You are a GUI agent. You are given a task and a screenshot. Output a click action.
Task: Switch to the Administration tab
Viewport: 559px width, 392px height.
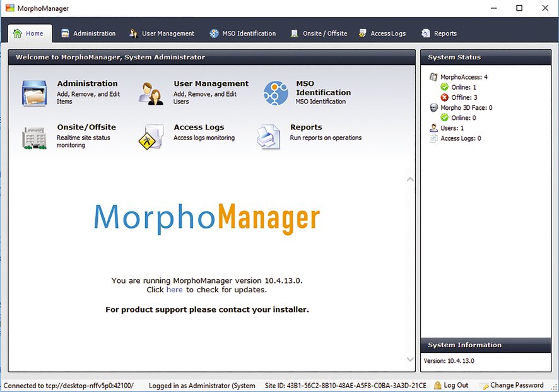click(88, 33)
